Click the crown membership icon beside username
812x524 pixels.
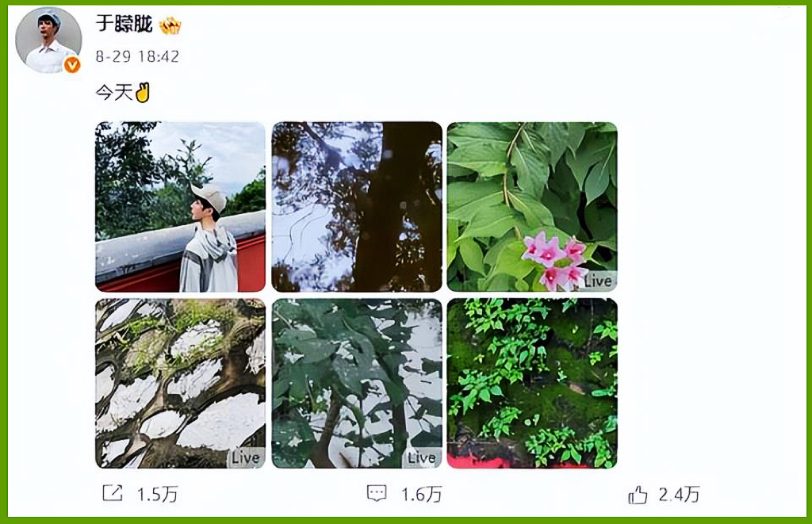pyautogui.click(x=170, y=25)
